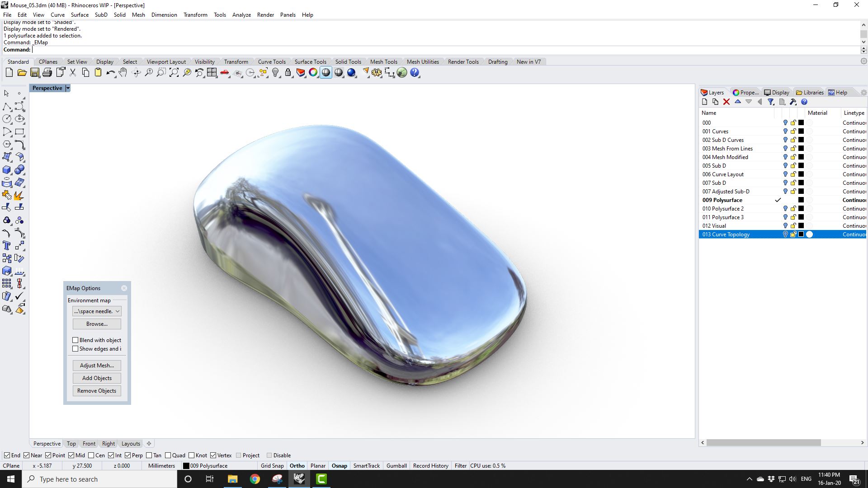This screenshot has width=868, height=488.
Task: Open the Libraries panel tab
Action: point(810,93)
